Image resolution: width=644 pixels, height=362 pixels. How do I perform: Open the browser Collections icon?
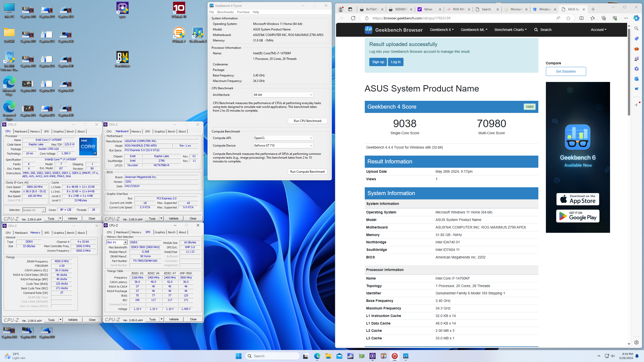click(x=604, y=18)
